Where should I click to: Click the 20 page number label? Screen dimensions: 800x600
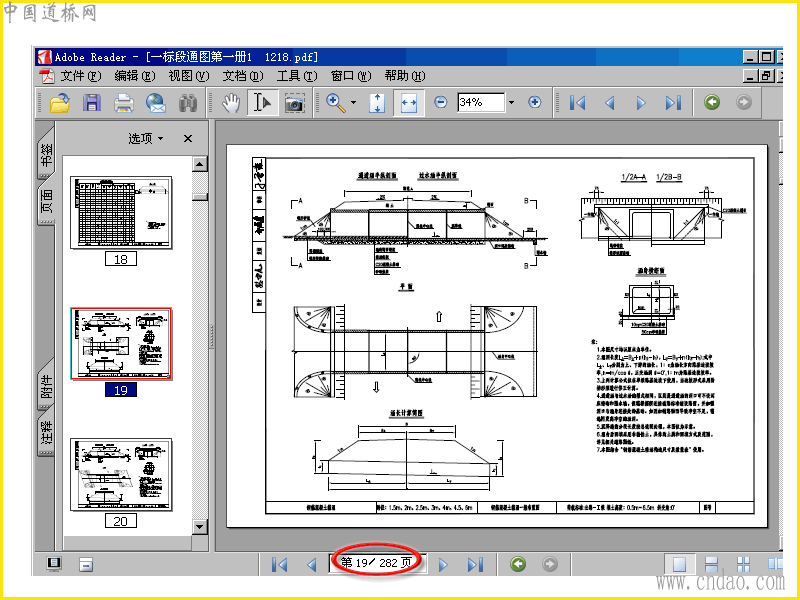pyautogui.click(x=121, y=521)
